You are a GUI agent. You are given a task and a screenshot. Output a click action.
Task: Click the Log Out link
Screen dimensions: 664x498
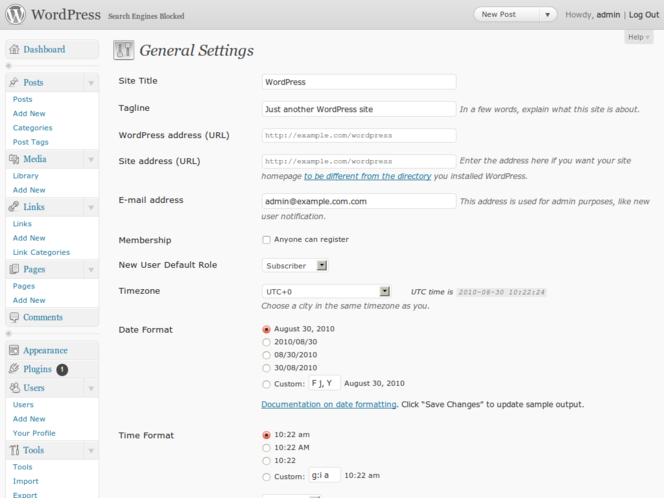tap(643, 15)
